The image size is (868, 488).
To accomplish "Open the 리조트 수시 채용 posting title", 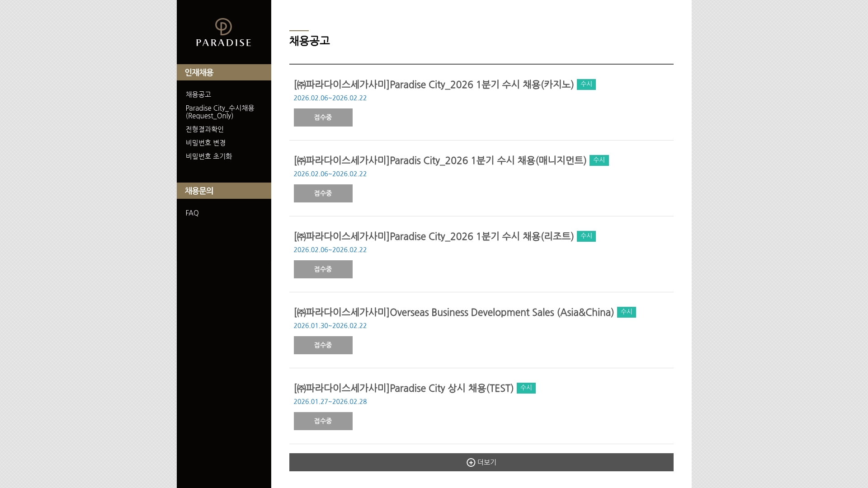I will (x=433, y=236).
